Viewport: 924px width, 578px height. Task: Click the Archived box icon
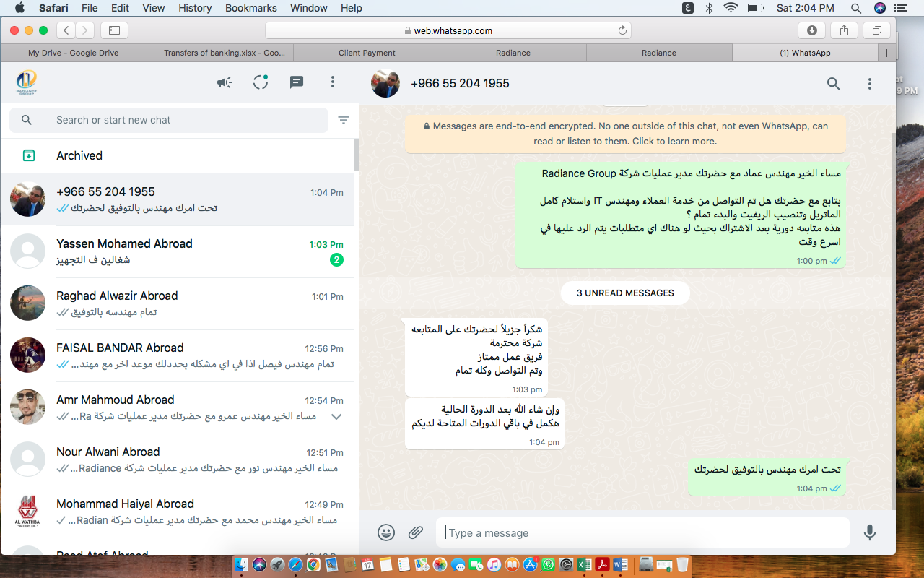pos(29,155)
